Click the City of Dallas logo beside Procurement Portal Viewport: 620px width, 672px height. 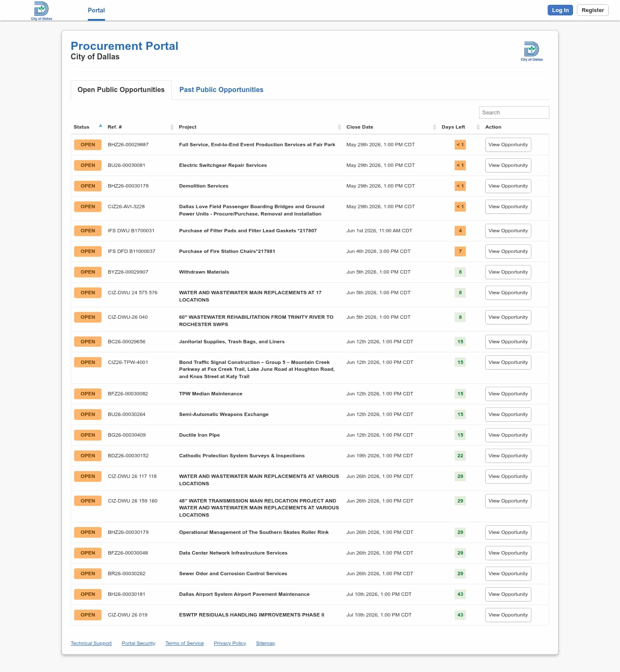532,52
